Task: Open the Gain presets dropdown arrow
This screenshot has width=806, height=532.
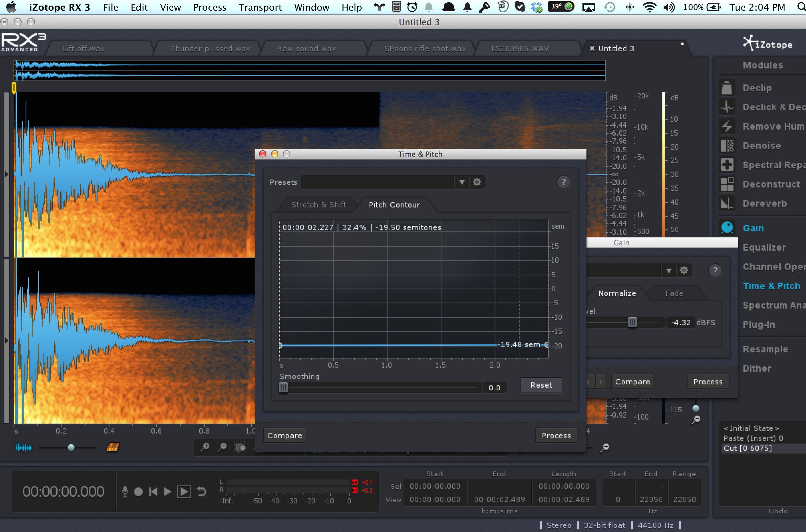Action: 669,270
